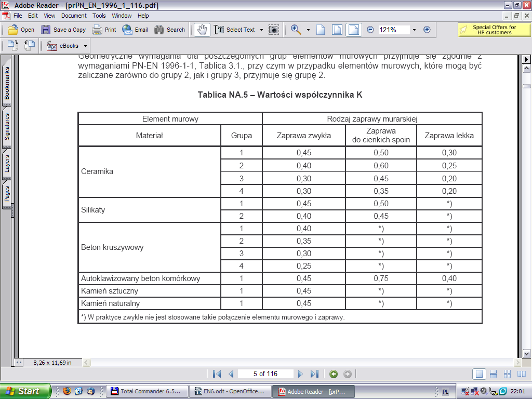The width and height of the screenshot is (532, 399).
Task: Enable Single Page layout
Action: [479, 374]
